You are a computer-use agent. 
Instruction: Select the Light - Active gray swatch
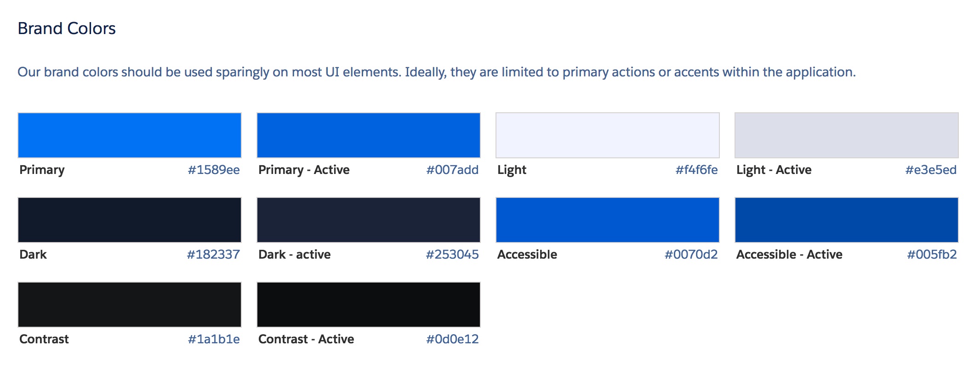tap(847, 135)
